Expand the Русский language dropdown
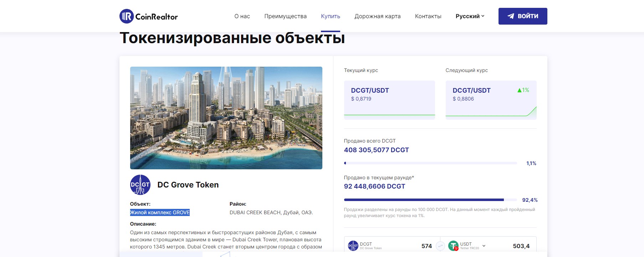This screenshot has height=257, width=644. (470, 16)
